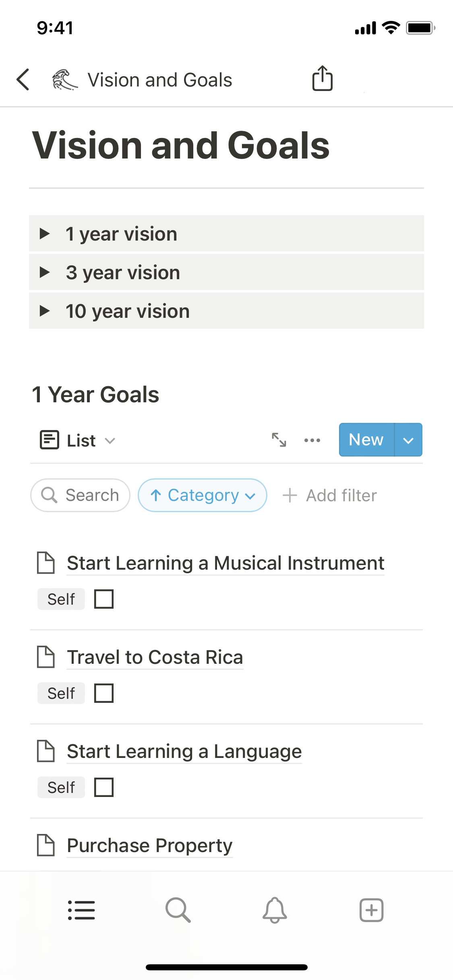Expand the 10 year vision toggle
Viewport: 453px width, 980px height.
[45, 311]
